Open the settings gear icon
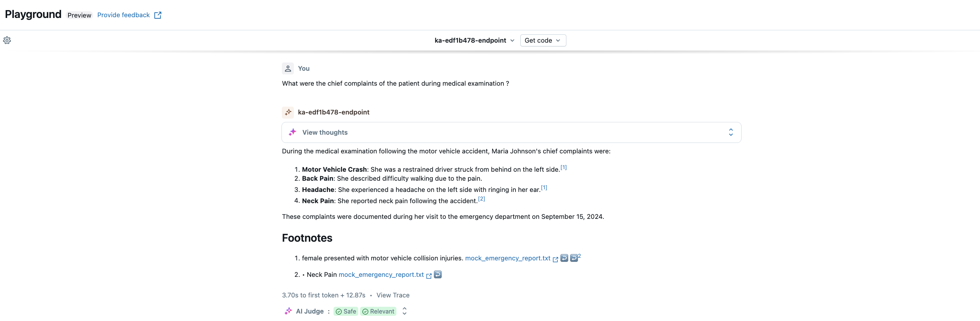The width and height of the screenshot is (980, 321). 7,40
